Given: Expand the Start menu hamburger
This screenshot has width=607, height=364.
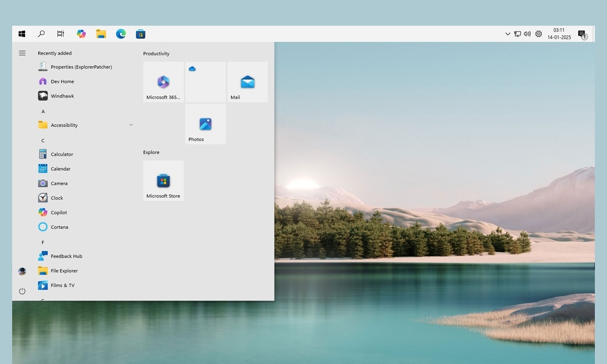Looking at the screenshot, I should [22, 53].
